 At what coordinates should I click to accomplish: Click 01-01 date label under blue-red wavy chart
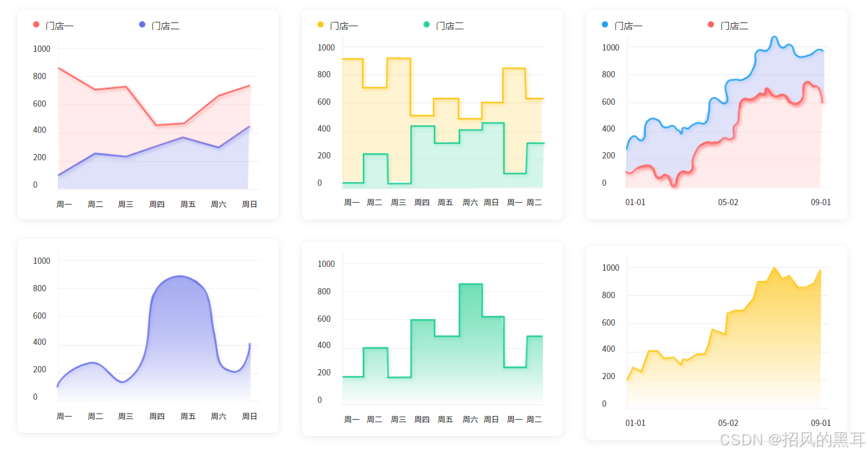click(635, 202)
